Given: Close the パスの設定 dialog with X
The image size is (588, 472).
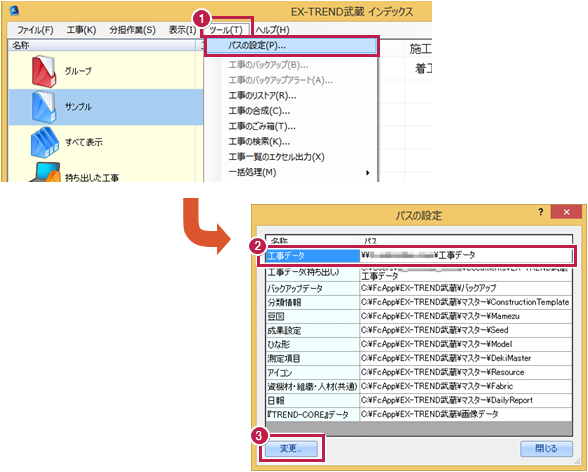Looking at the screenshot, I should coord(566,212).
